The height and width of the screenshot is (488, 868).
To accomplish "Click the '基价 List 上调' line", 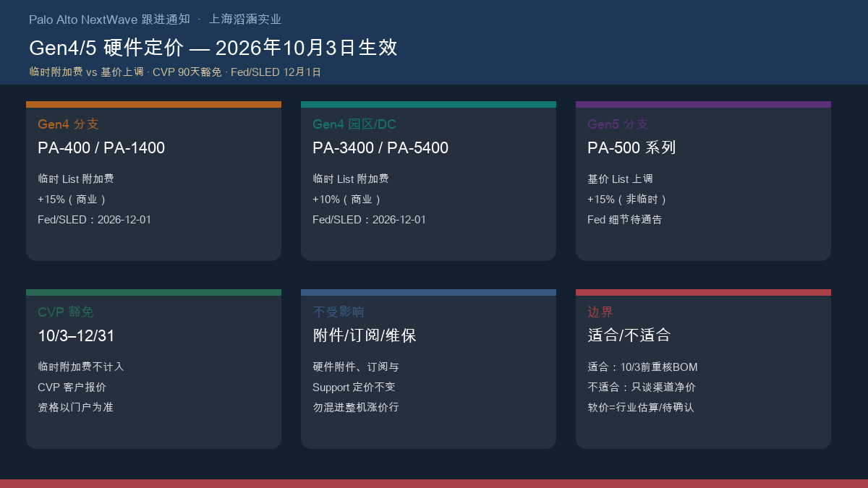I will tap(621, 179).
